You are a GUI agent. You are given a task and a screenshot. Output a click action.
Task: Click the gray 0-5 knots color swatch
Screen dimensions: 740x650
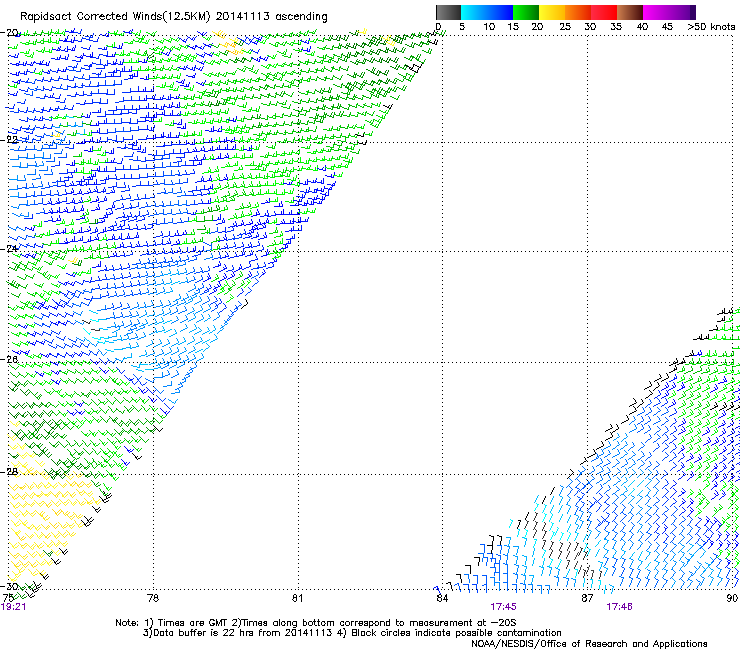(x=448, y=12)
